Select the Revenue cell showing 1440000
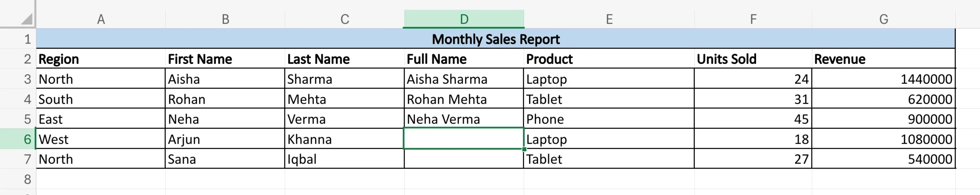 883,79
